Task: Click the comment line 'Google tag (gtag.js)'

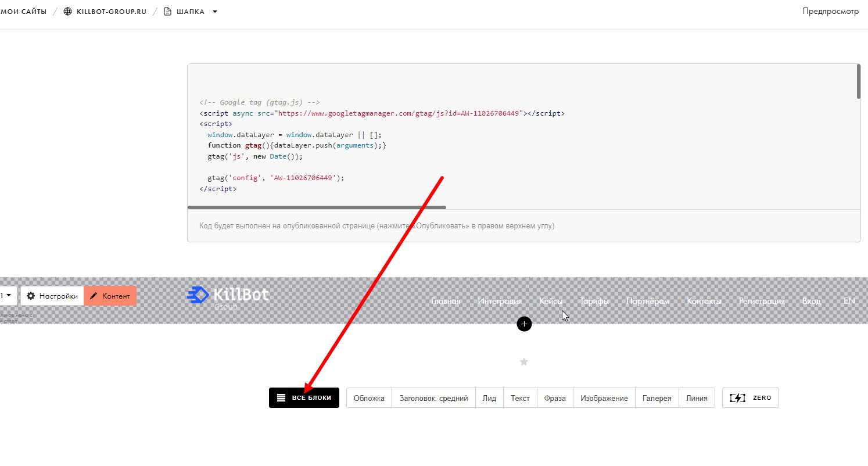Action: (x=260, y=102)
